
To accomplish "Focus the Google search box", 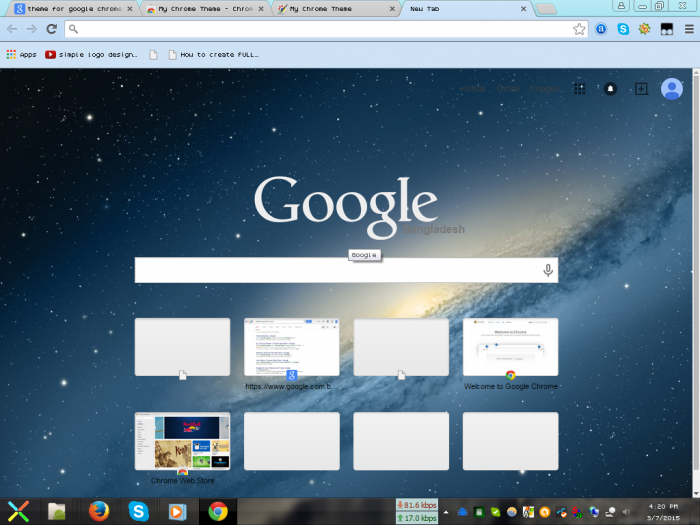I will tap(346, 270).
